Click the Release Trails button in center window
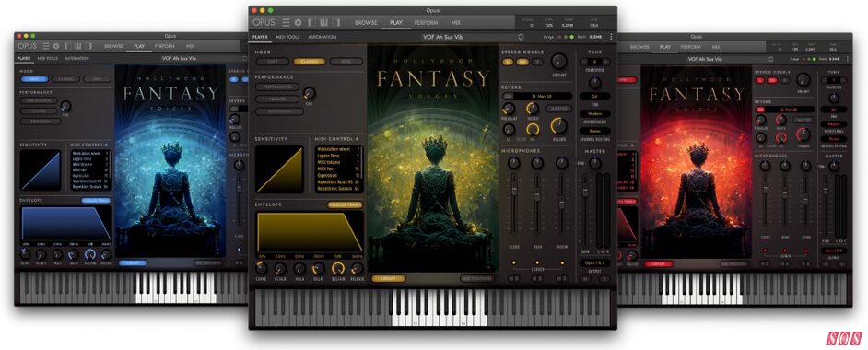 point(345,204)
